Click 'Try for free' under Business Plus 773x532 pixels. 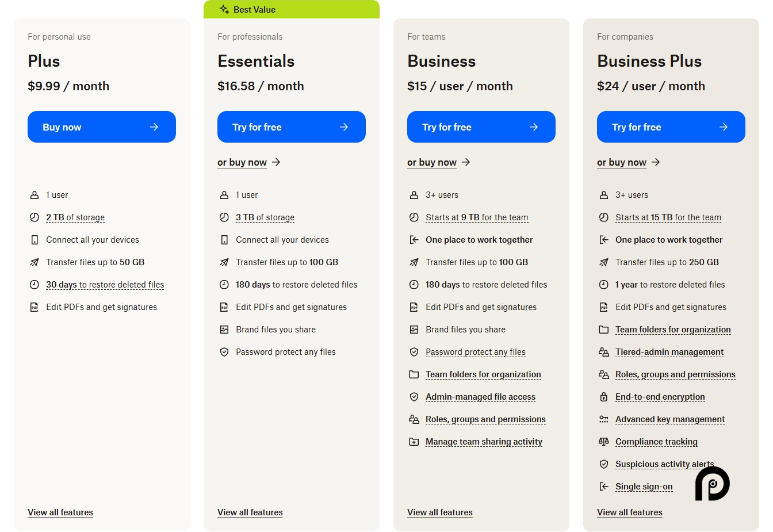(671, 127)
